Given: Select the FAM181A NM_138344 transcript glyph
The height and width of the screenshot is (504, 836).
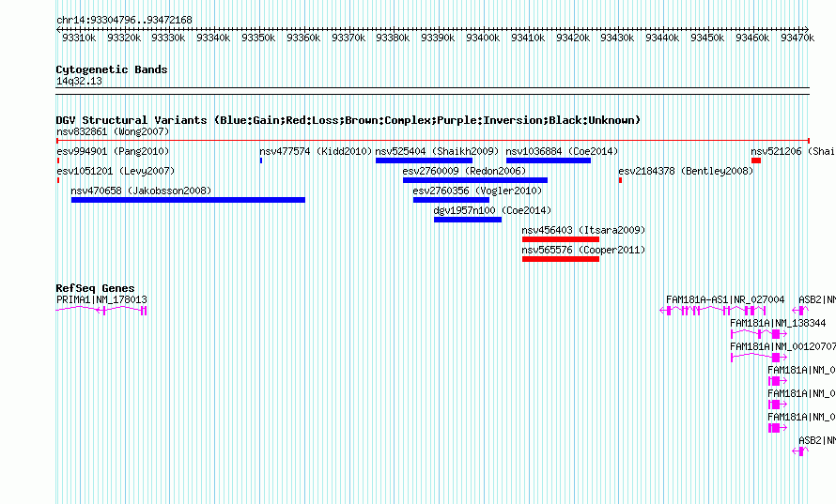Looking at the screenshot, I should tap(759, 334).
